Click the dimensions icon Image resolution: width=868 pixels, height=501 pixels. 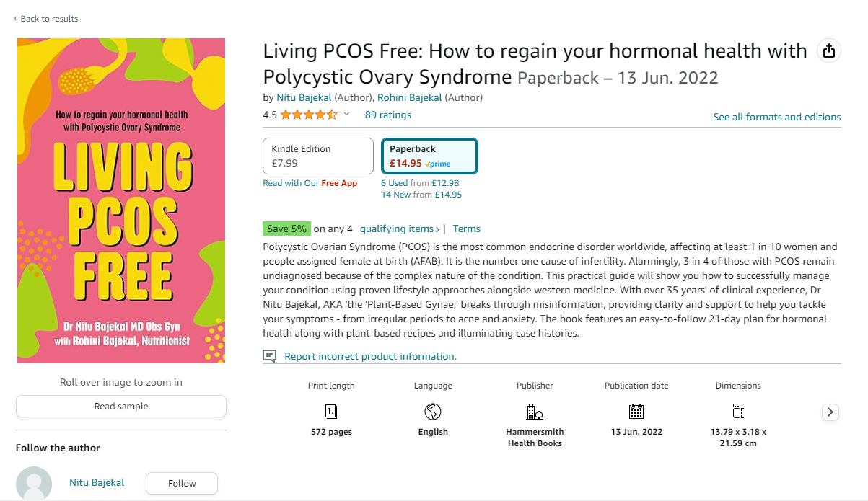pyautogui.click(x=737, y=412)
